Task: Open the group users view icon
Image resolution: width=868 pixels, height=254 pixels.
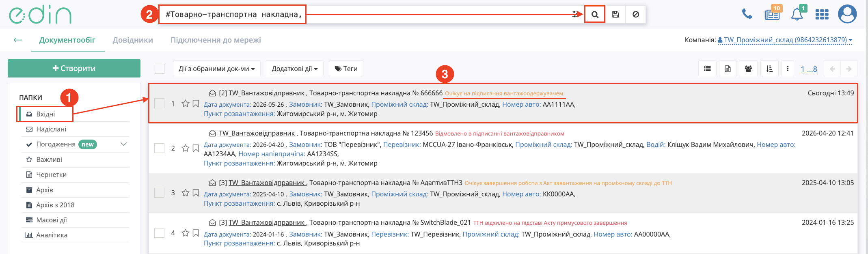Action: [x=748, y=69]
